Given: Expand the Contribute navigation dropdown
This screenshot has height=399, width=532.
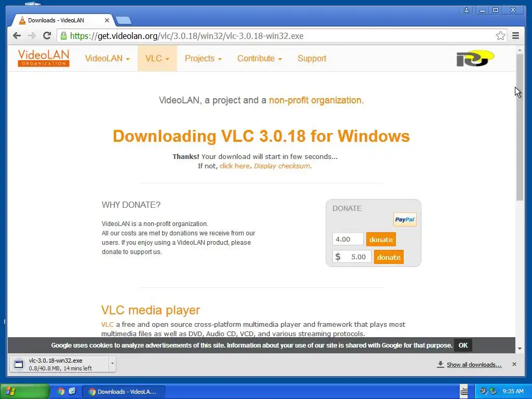Looking at the screenshot, I should tap(260, 58).
